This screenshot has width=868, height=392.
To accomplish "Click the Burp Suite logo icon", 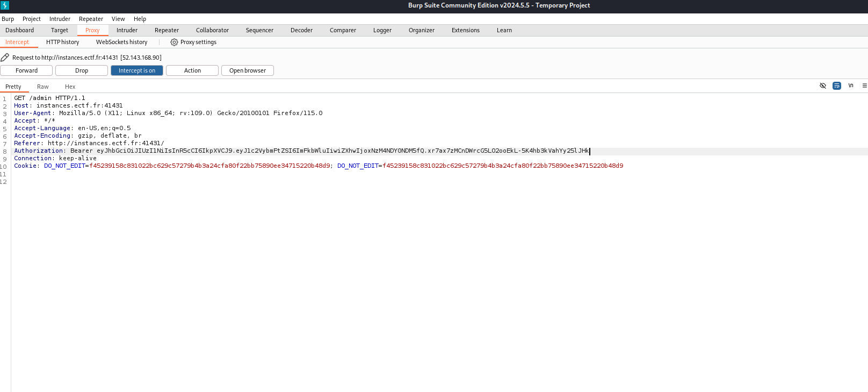I will coord(5,5).
